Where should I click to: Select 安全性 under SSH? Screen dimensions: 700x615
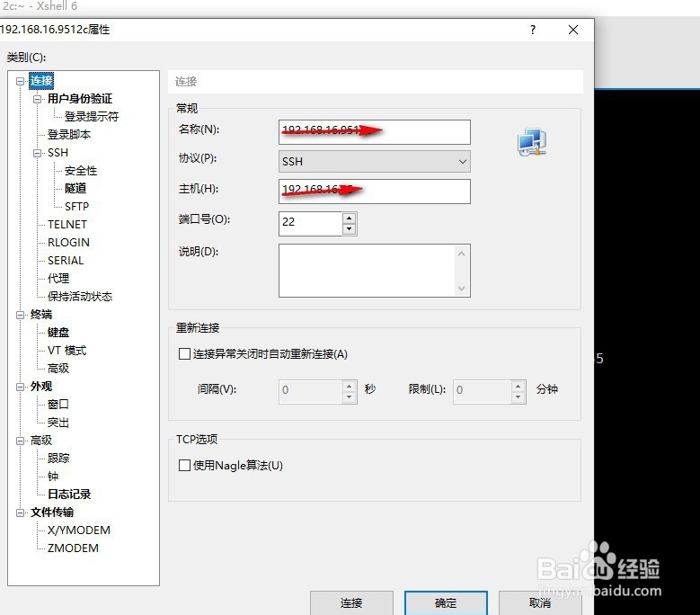(81, 171)
